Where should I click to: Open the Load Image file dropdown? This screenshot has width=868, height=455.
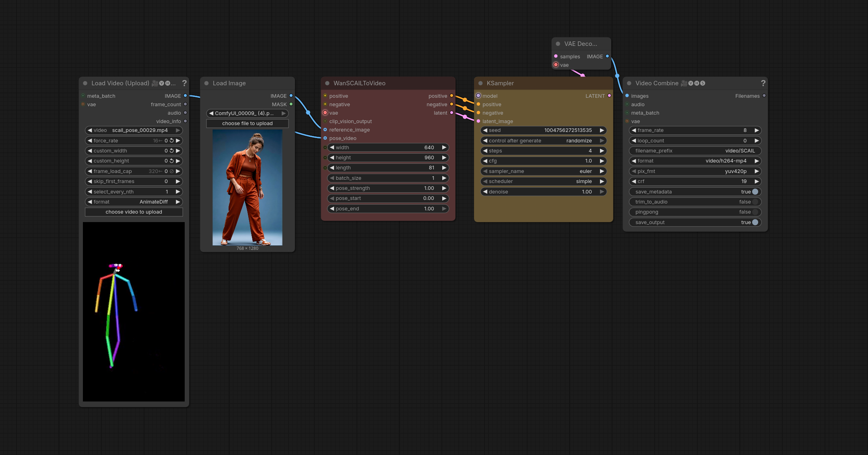click(247, 113)
